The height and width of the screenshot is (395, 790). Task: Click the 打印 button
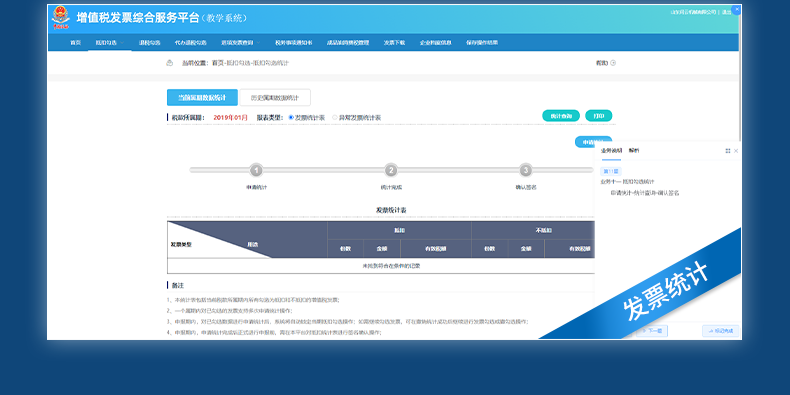point(599,116)
